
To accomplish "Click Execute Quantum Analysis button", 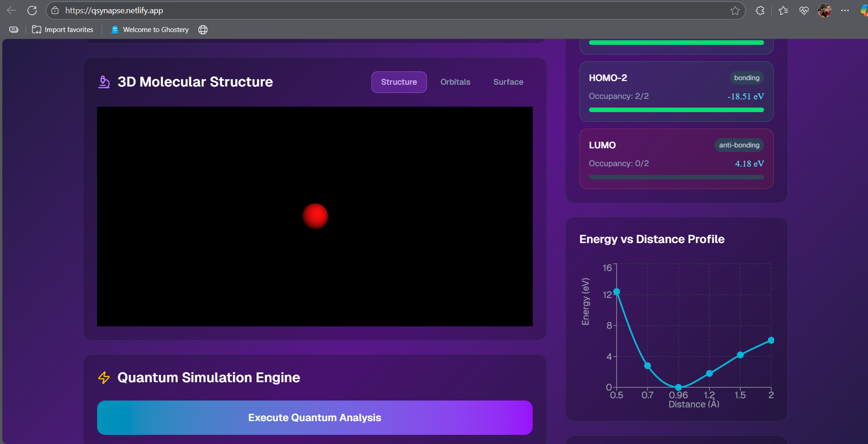I will coord(315,418).
